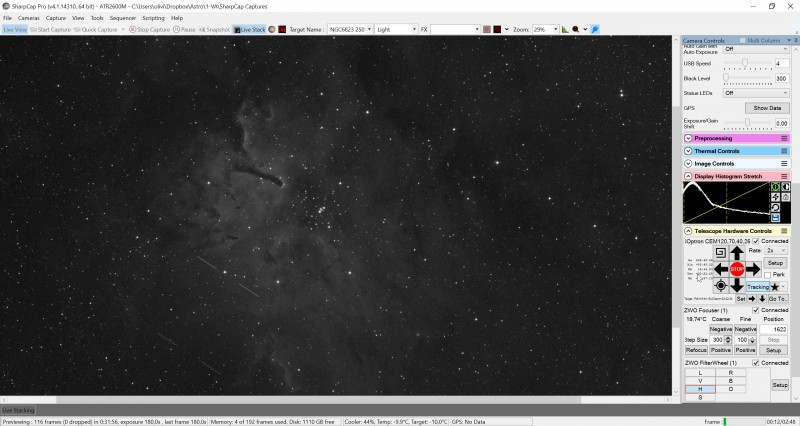Click the filter wheel Setup button
800x426 pixels.
tap(780, 385)
